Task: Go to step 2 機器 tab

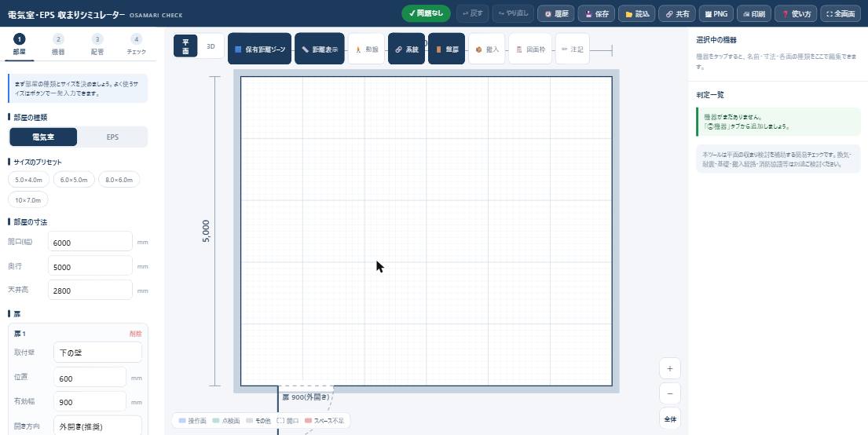Action: (58, 45)
